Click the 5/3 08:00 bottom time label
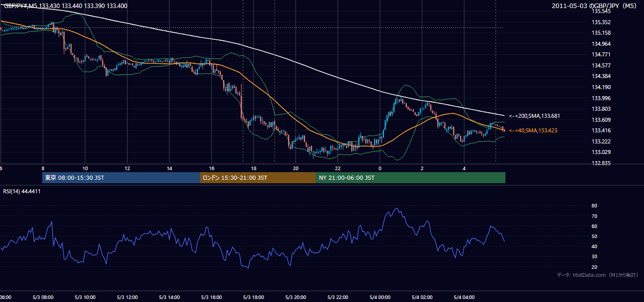644x302 pixels. pos(42,297)
